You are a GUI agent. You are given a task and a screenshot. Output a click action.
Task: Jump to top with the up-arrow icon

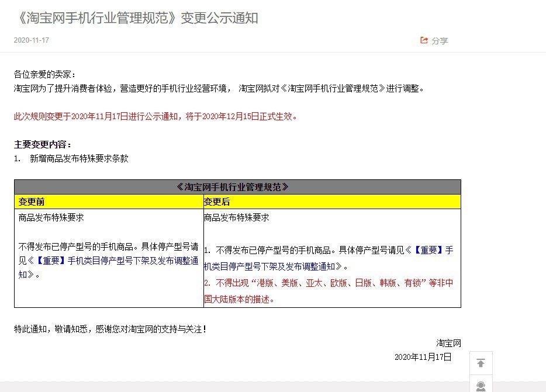click(x=481, y=363)
